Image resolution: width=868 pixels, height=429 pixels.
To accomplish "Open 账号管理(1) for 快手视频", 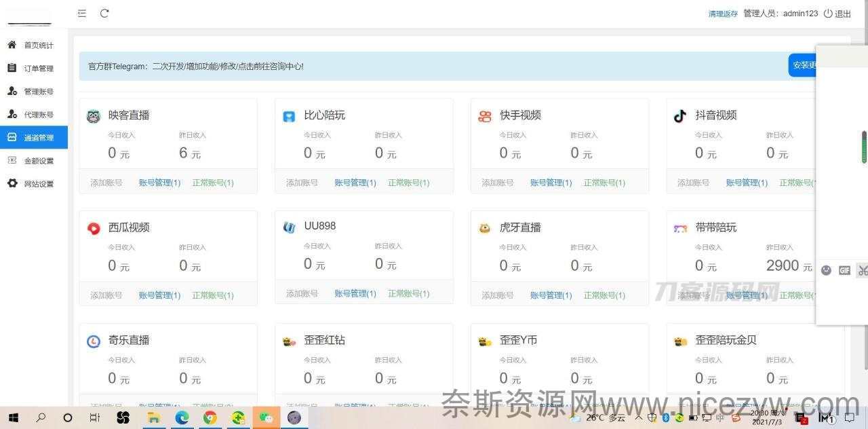I will pyautogui.click(x=551, y=183).
